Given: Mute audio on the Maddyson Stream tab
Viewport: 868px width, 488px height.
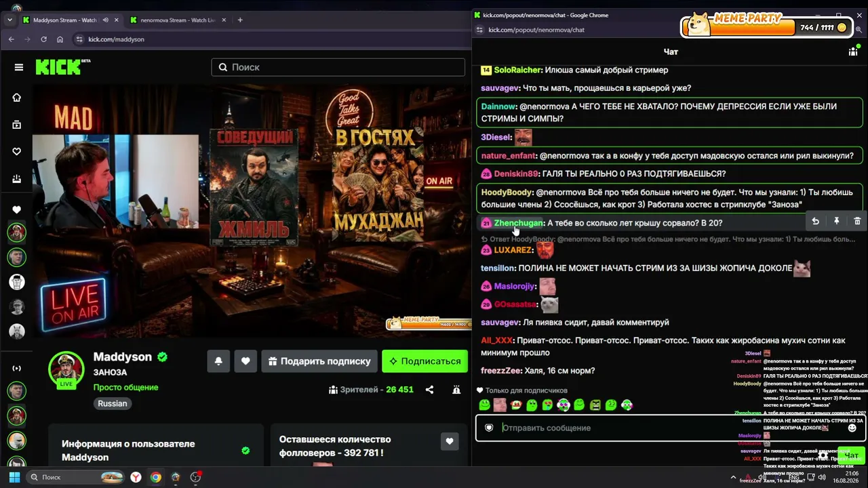Looking at the screenshot, I should [x=105, y=20].
